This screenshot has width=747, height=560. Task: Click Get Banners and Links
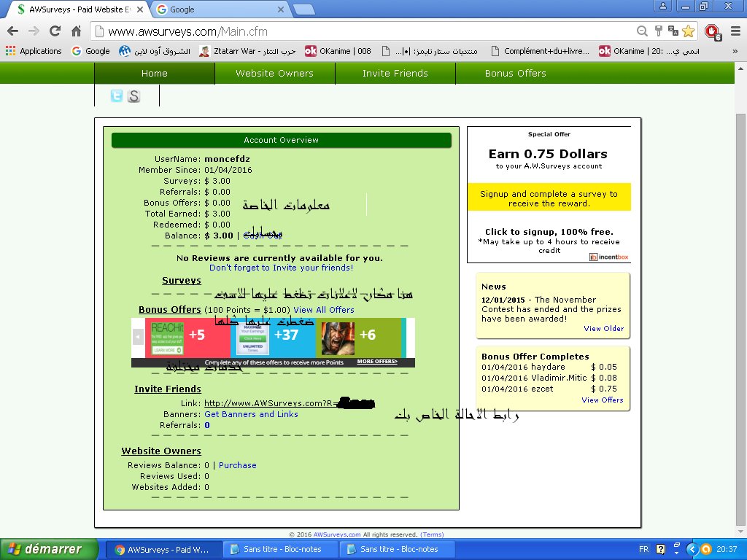pos(251,414)
